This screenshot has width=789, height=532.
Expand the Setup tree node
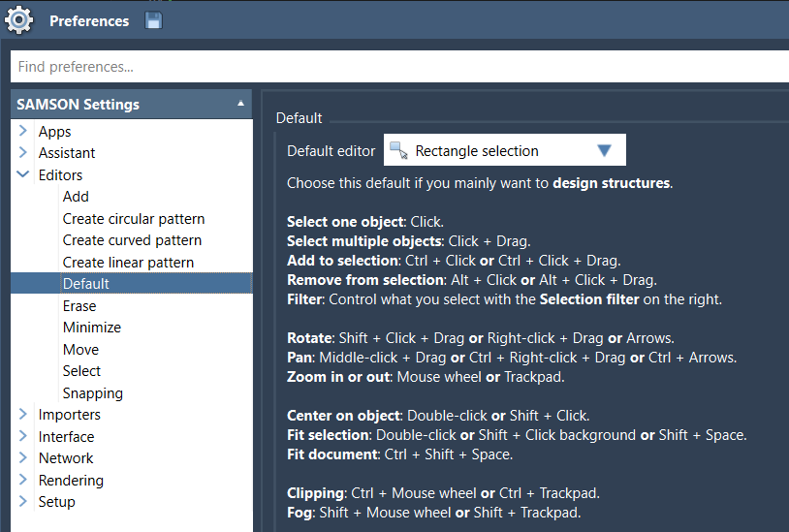(22, 501)
